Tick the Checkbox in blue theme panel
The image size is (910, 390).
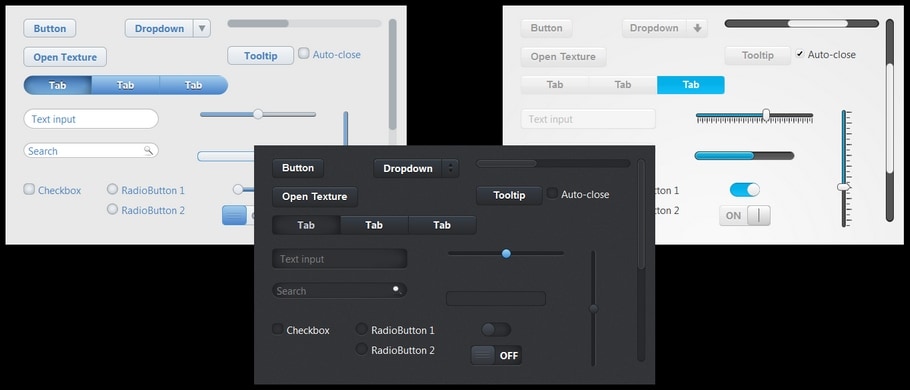point(29,189)
